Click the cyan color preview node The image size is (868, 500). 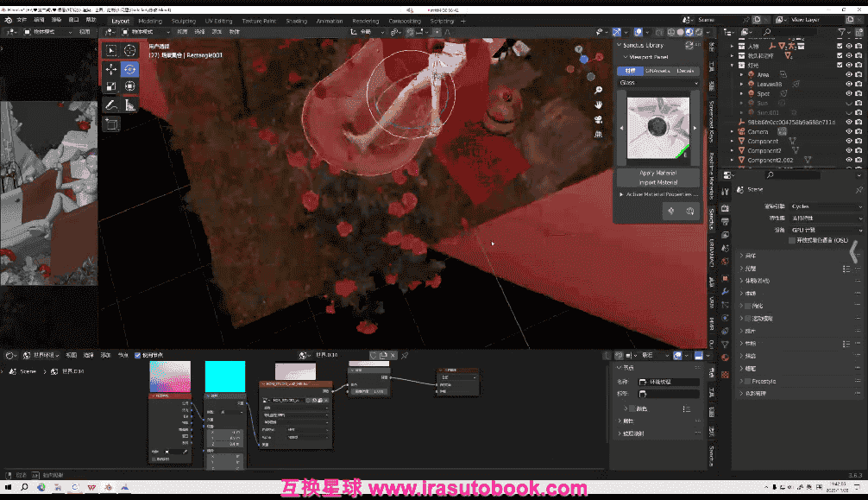point(224,377)
